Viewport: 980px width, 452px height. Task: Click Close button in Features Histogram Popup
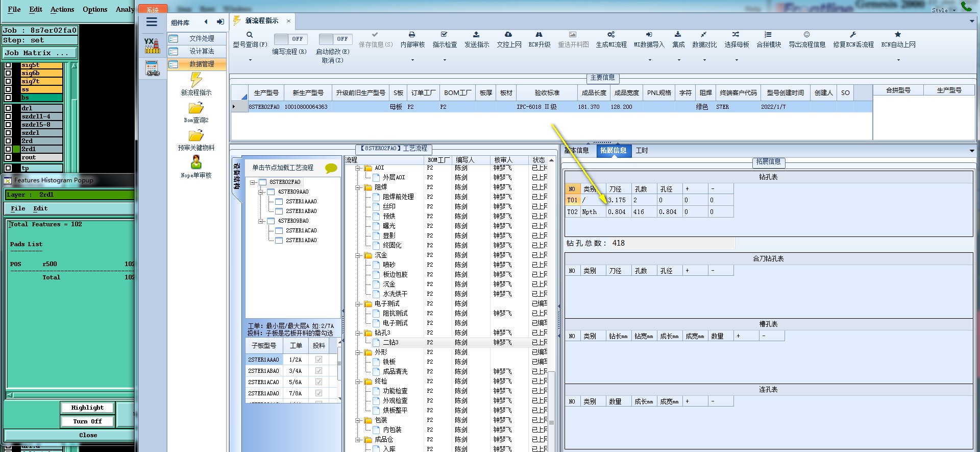88,435
